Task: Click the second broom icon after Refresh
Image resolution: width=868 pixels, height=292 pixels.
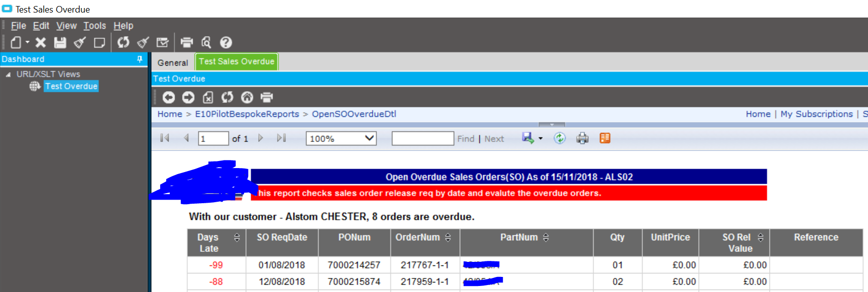Action: (x=143, y=43)
